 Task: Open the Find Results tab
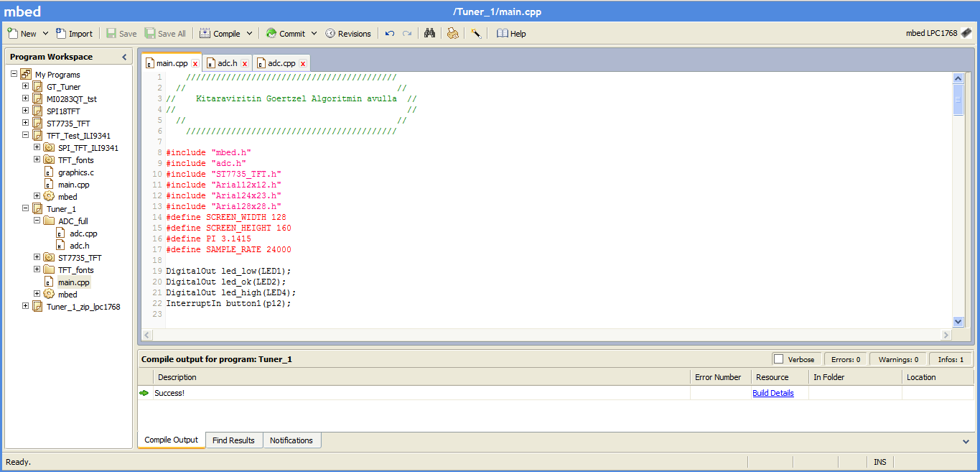pos(233,440)
